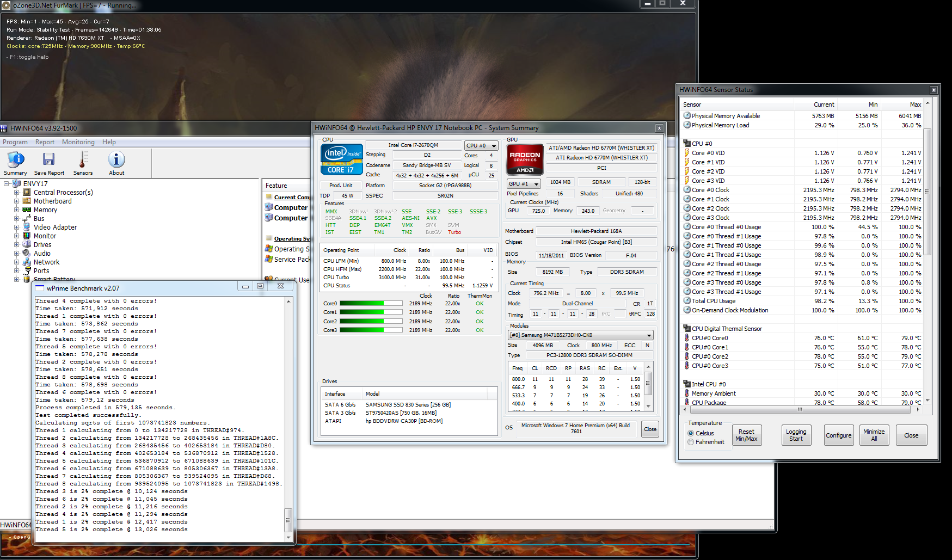Click the Feature column header in HWiNFO64
This screenshot has height=560, width=952.
click(286, 186)
